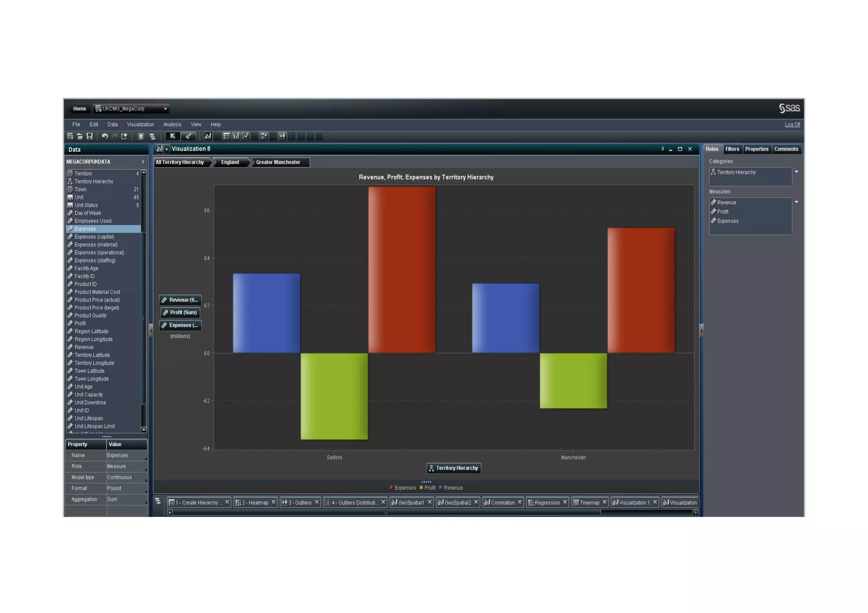The width and height of the screenshot is (868, 613).
Task: Click the Open folder toolbar icon
Action: pyautogui.click(x=80, y=136)
